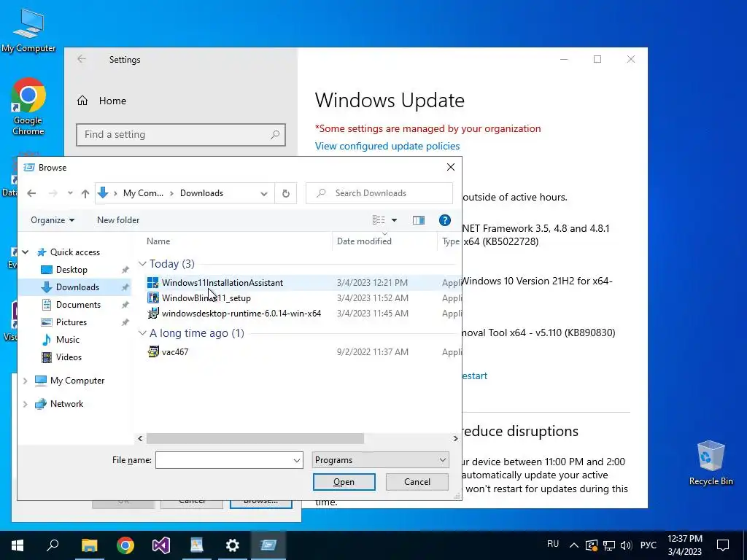Click the Open button
This screenshot has height=560, width=747.
[344, 482]
